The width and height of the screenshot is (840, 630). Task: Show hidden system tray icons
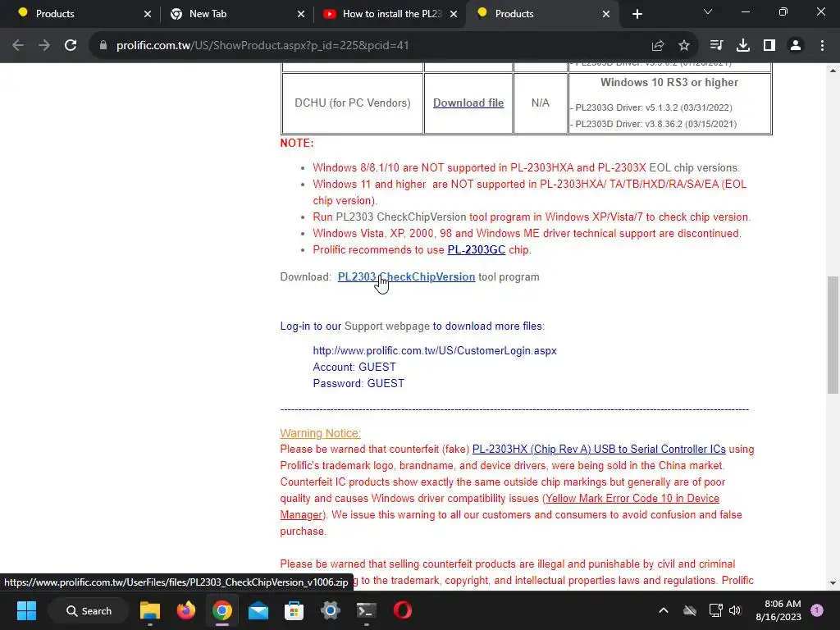(x=663, y=610)
